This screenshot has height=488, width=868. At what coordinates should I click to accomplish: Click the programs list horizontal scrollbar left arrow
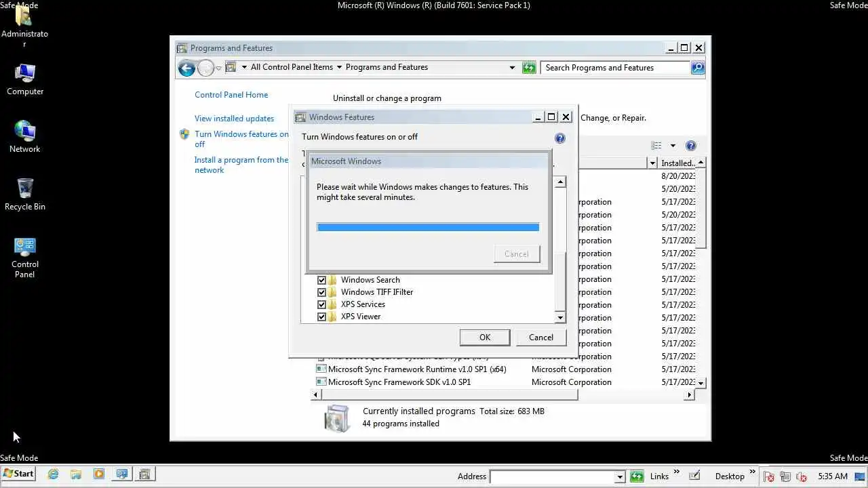tap(316, 394)
